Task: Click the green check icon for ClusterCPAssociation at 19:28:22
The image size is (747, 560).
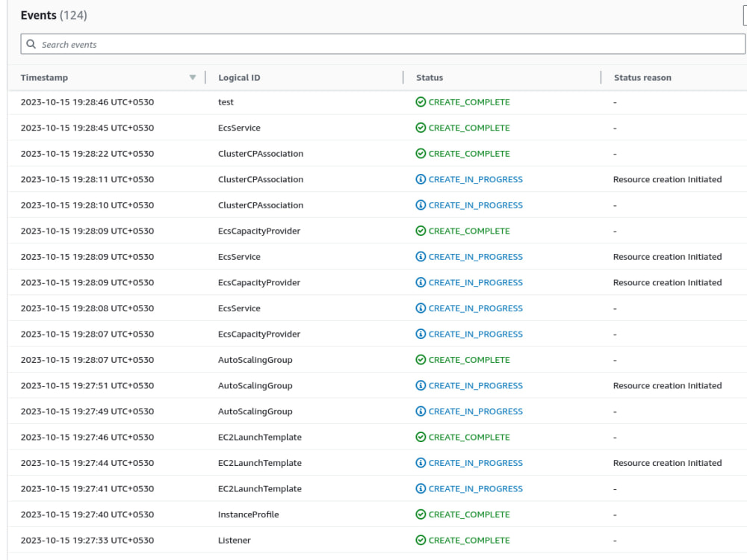Action: 421,153
